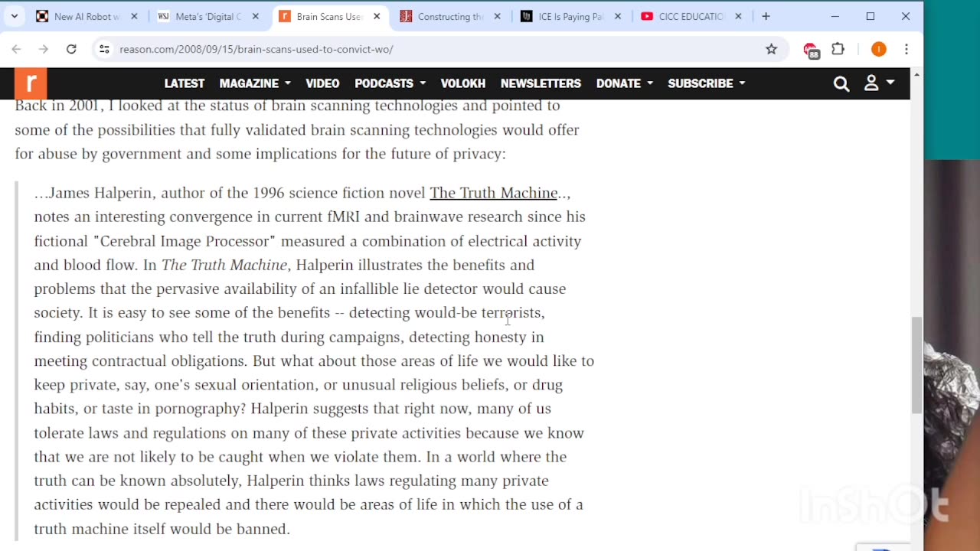Bookmark this page with the star
Viewport: 980px width, 551px height.
tap(771, 49)
